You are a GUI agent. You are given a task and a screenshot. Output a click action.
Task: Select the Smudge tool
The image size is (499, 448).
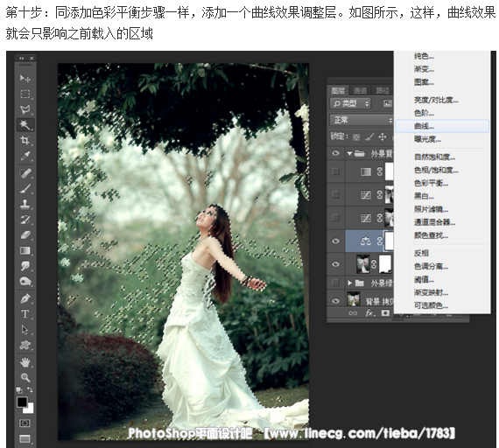click(x=25, y=266)
